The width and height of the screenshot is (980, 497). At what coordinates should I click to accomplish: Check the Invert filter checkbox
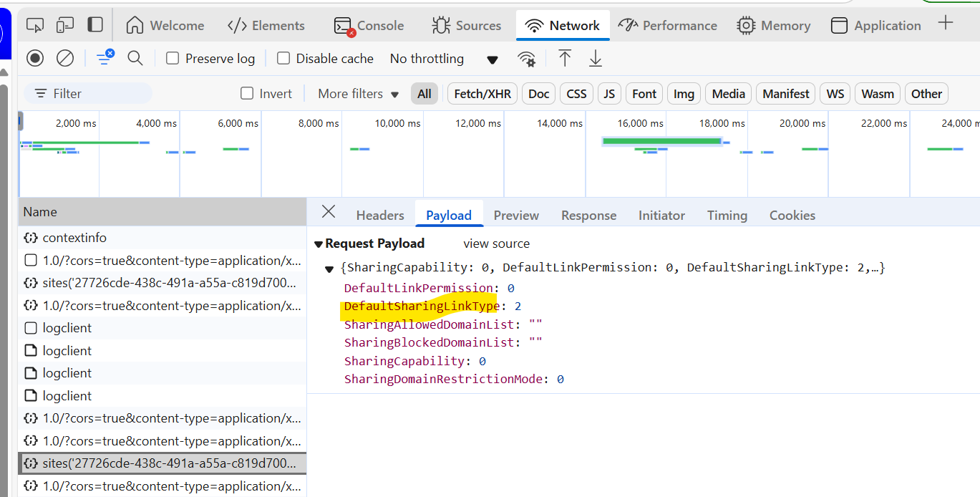point(246,93)
